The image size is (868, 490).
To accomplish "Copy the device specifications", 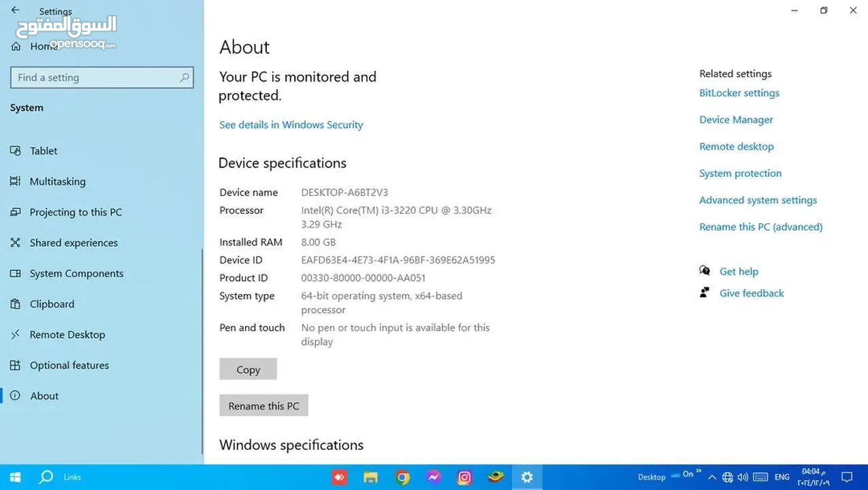I will [248, 370].
